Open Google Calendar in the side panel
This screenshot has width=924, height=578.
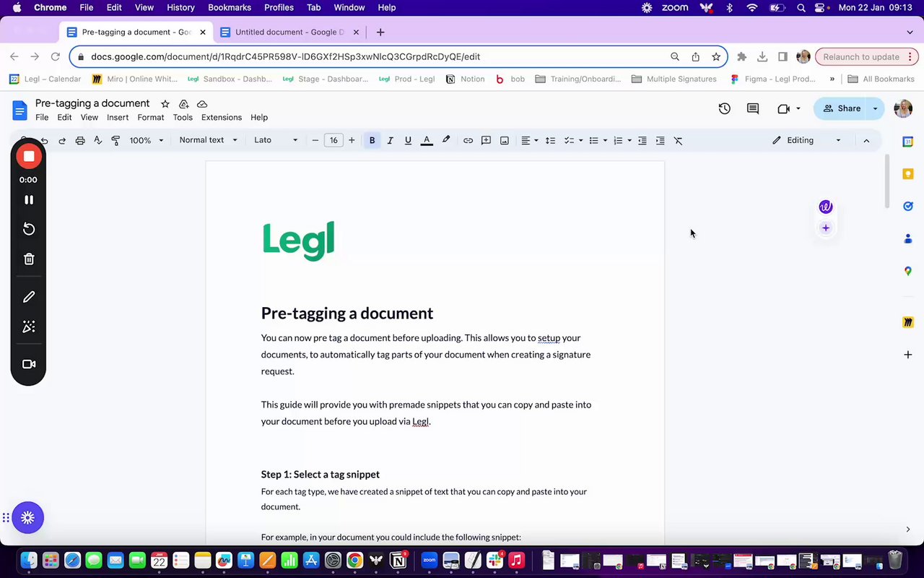908,142
